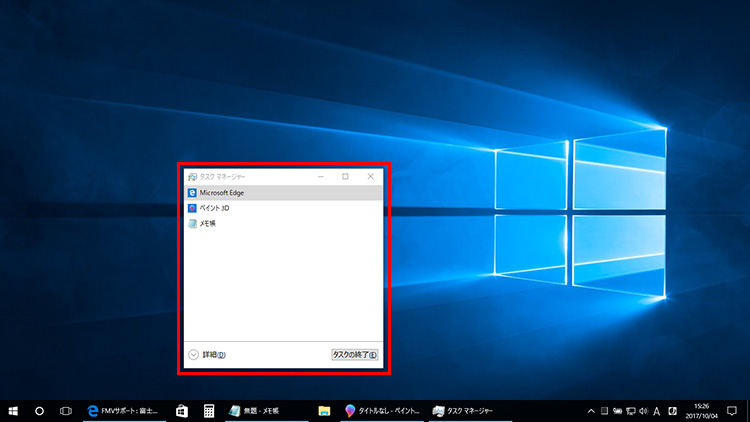Select メモ帳 in Task Manager list
750x422 pixels.
[208, 224]
